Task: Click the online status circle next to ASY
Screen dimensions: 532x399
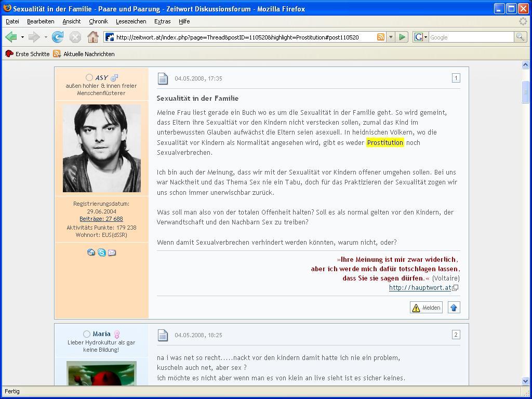Action: coord(89,78)
